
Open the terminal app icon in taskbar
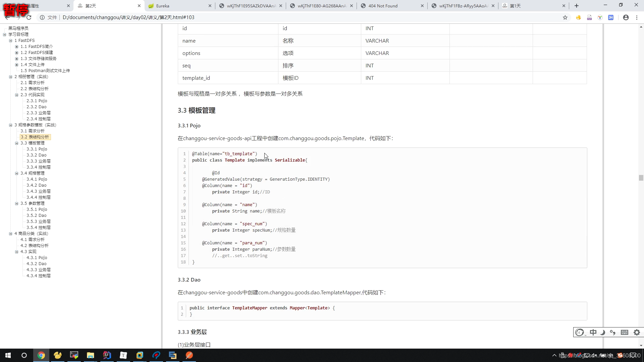click(x=74, y=355)
